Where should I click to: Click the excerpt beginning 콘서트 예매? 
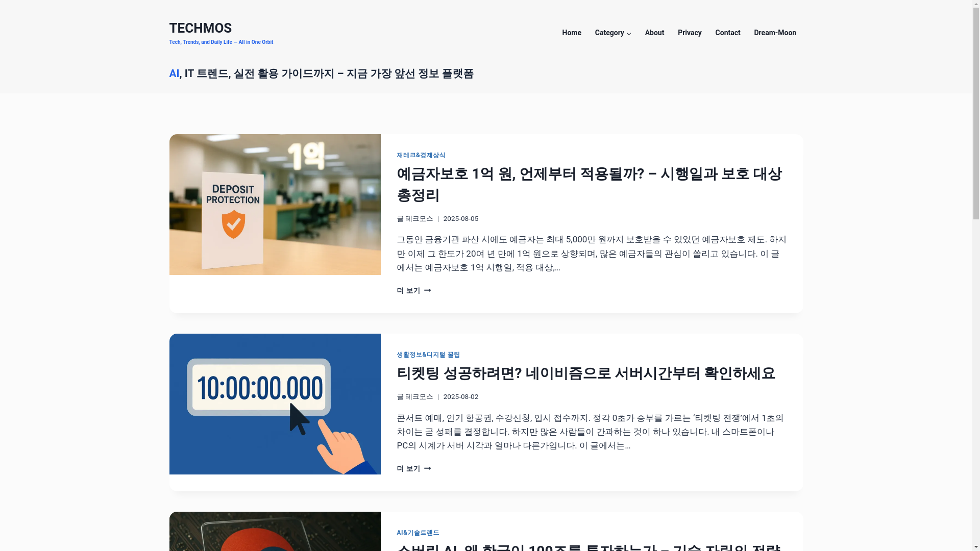pos(590,432)
